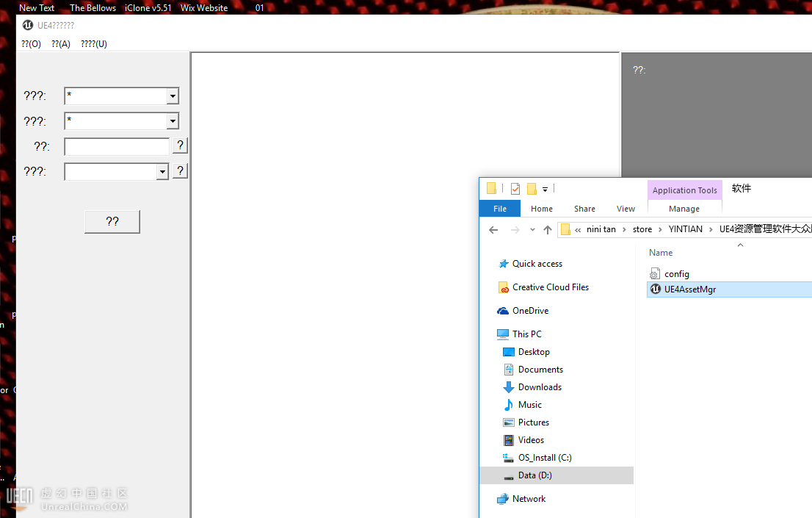Open Creative Cloud Files in sidebar
The width and height of the screenshot is (812, 518).
coord(550,287)
